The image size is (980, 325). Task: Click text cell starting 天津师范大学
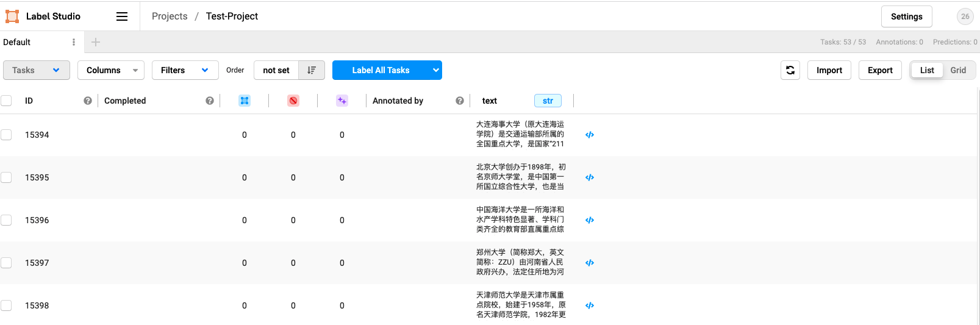pyautogui.click(x=521, y=305)
